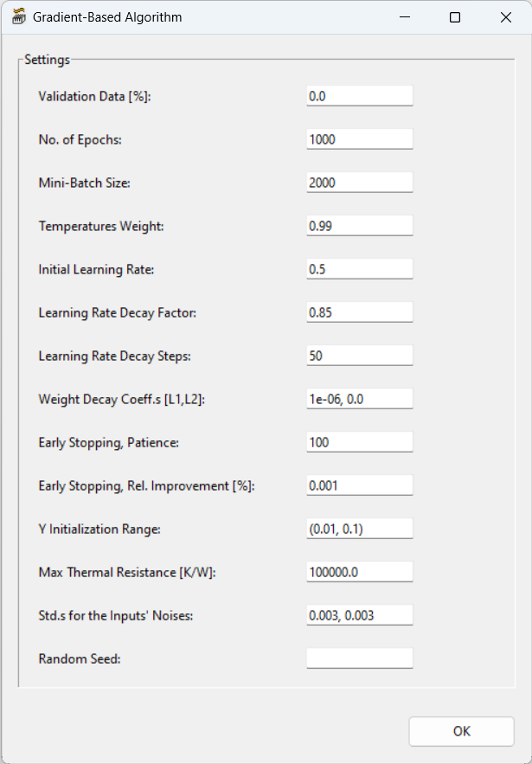Select the empty Random Seed field
Image resolution: width=532 pixels, height=764 pixels.
tap(359, 658)
